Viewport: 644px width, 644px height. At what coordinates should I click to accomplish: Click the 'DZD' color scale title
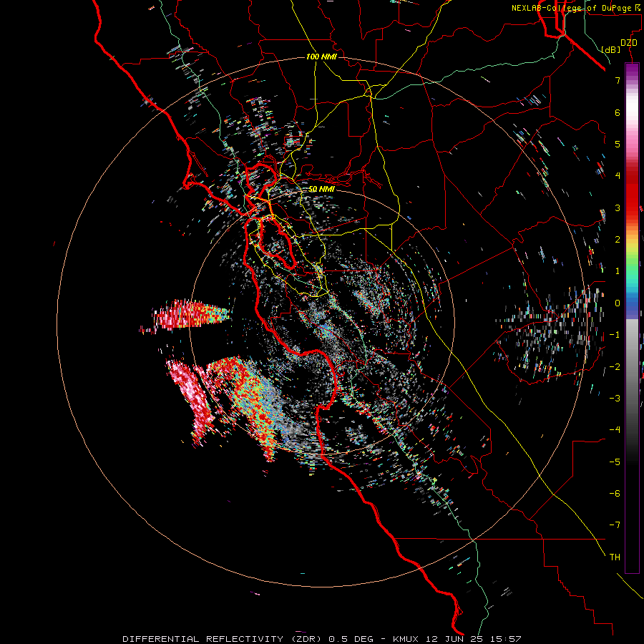point(629,43)
